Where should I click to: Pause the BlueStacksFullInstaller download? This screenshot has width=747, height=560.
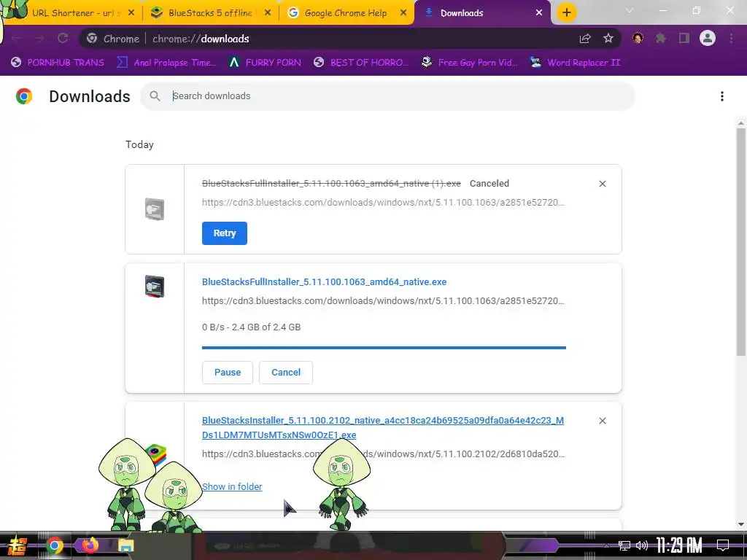(228, 373)
